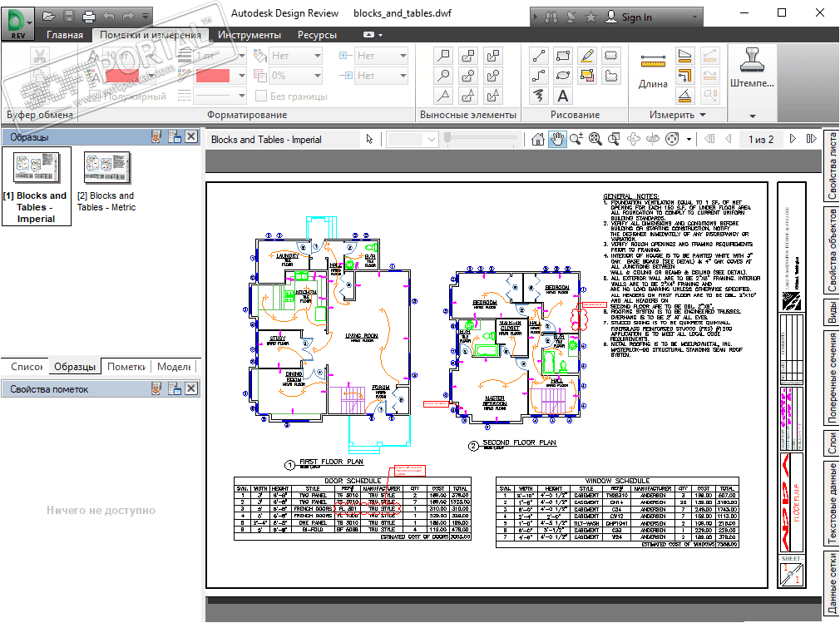Switch to the Главная ribbon tab
Screen dimensions: 840x623
tap(65, 35)
